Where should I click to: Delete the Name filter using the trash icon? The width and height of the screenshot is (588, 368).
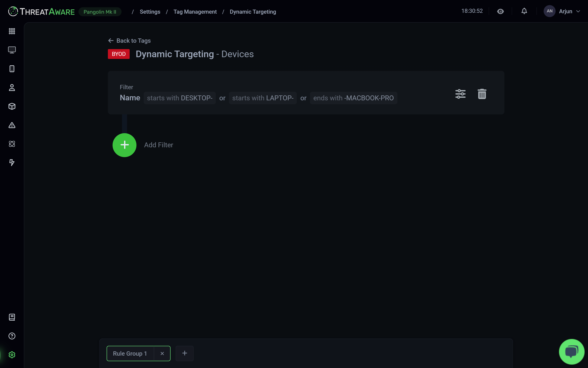[x=482, y=94]
